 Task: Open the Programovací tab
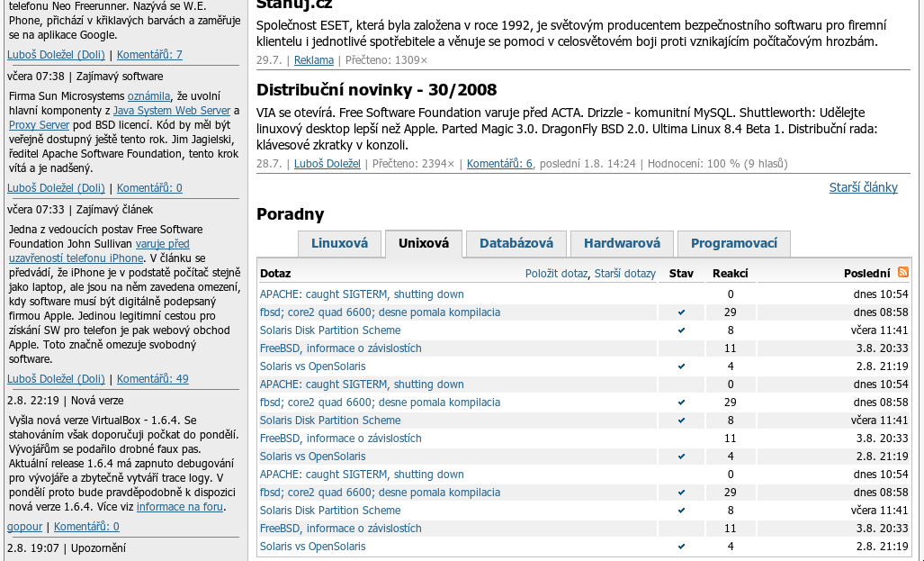pos(733,243)
